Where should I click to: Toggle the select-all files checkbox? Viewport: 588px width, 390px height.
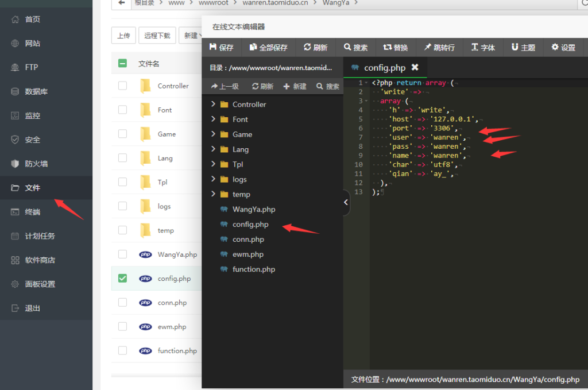point(122,64)
